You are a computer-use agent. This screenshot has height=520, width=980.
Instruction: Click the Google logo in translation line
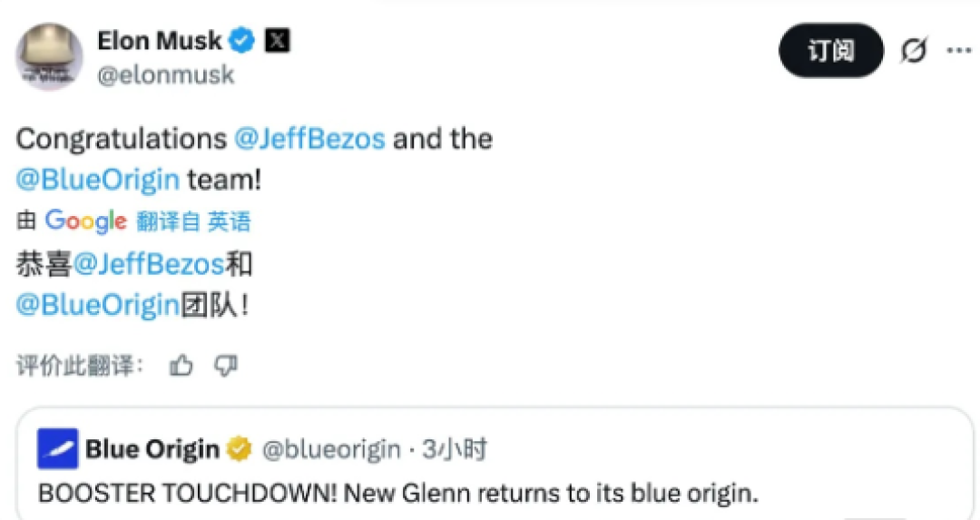(x=85, y=221)
